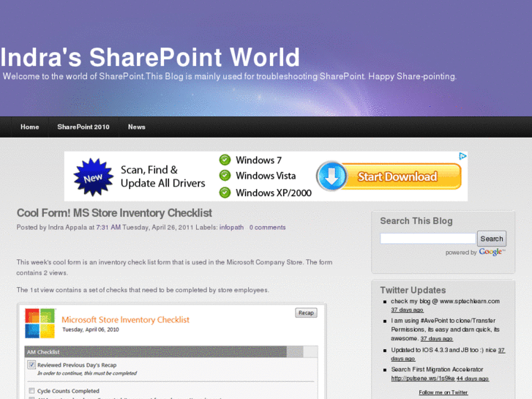
Task: Click the Twitter Updates heading
Action: 413,291
